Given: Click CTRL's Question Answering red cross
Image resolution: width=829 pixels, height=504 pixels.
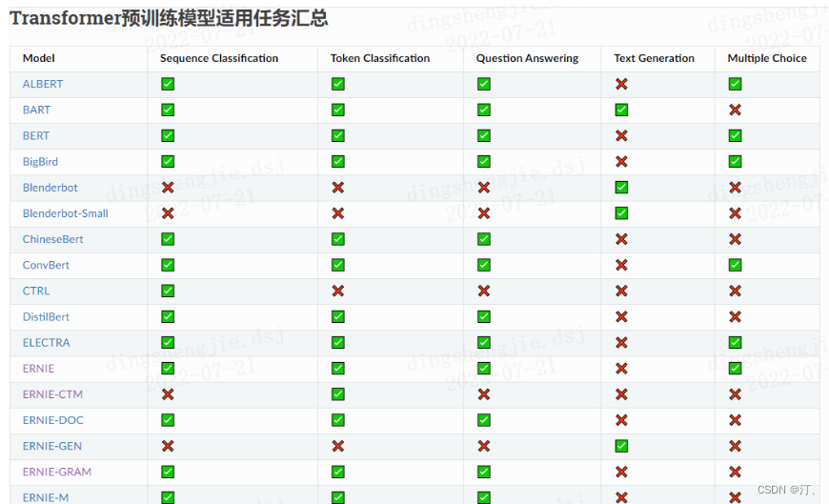Looking at the screenshot, I should tap(484, 291).
